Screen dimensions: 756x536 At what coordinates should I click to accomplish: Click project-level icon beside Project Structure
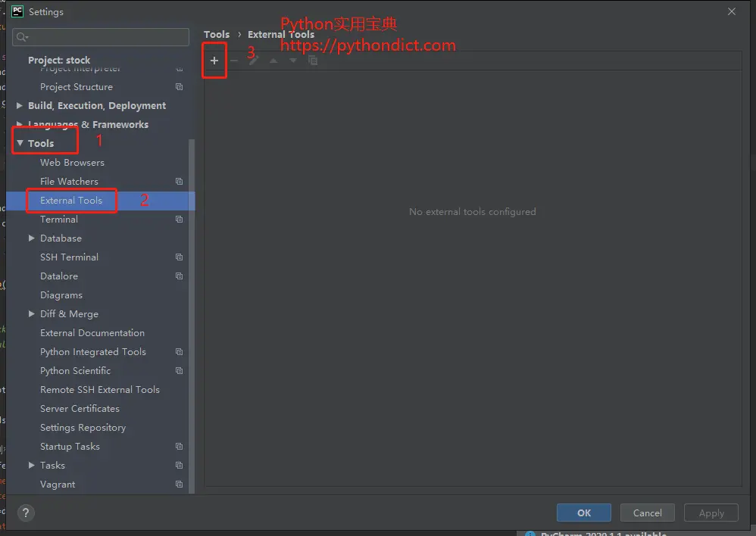click(x=180, y=87)
